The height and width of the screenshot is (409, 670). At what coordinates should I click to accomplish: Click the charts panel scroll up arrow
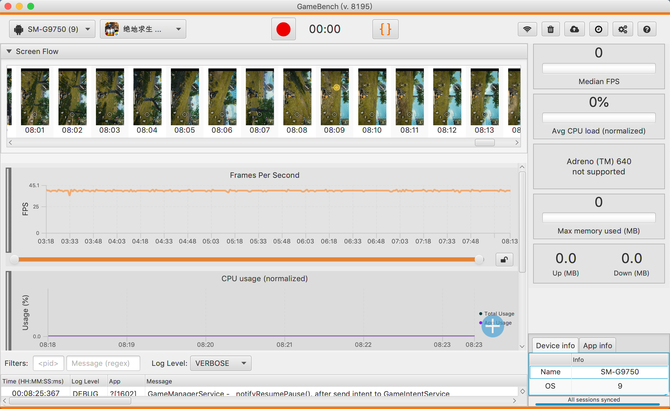point(522,167)
